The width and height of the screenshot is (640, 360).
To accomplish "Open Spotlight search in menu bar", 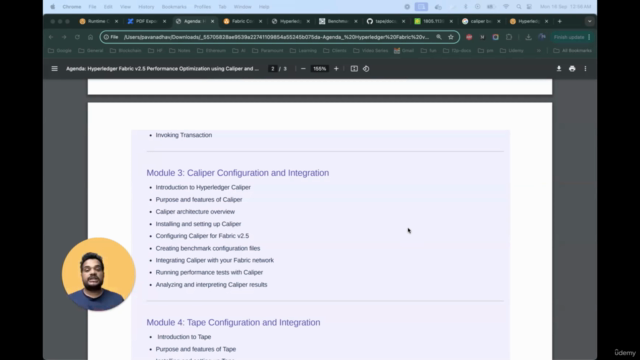I will [x=518, y=7].
